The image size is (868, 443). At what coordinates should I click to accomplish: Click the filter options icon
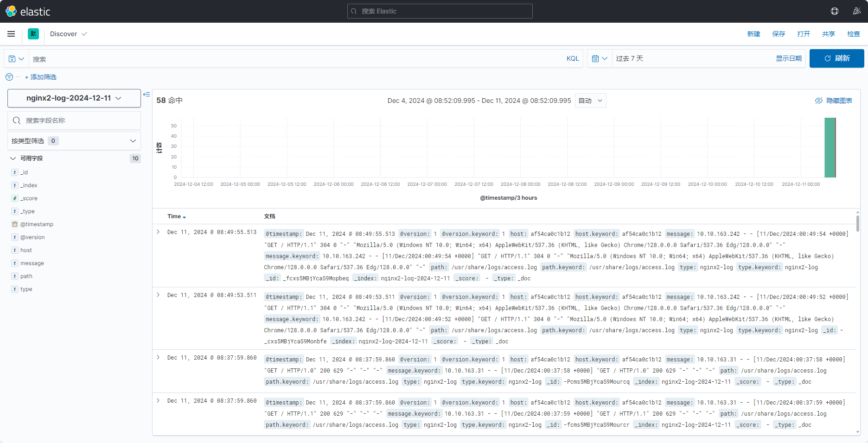click(x=9, y=77)
